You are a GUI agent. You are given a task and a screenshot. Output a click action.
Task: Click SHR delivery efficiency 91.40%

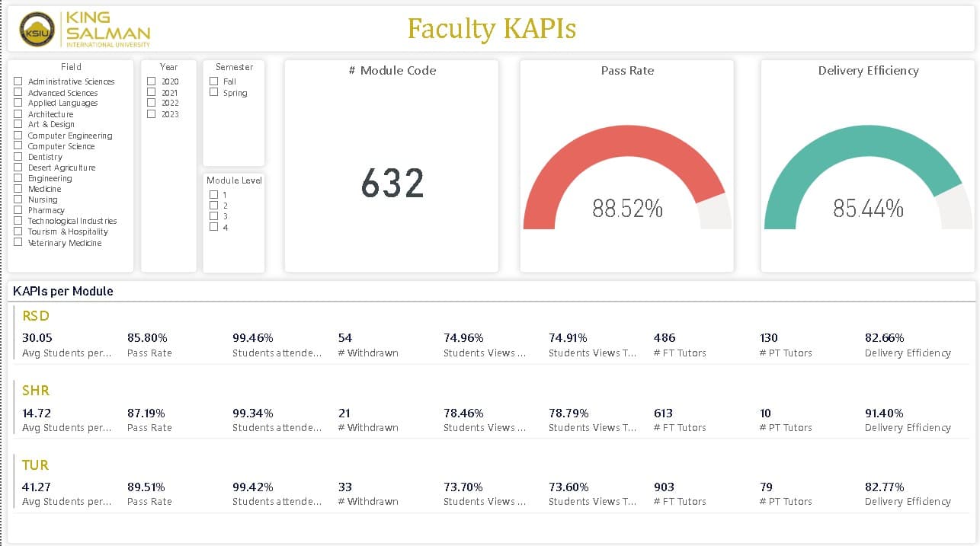[885, 413]
